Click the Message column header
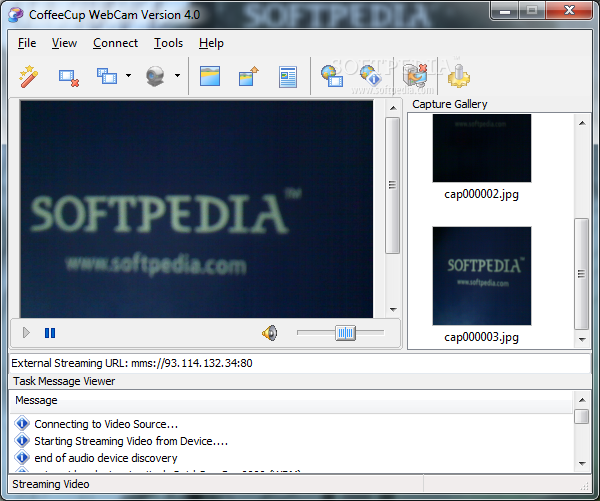 291,400
